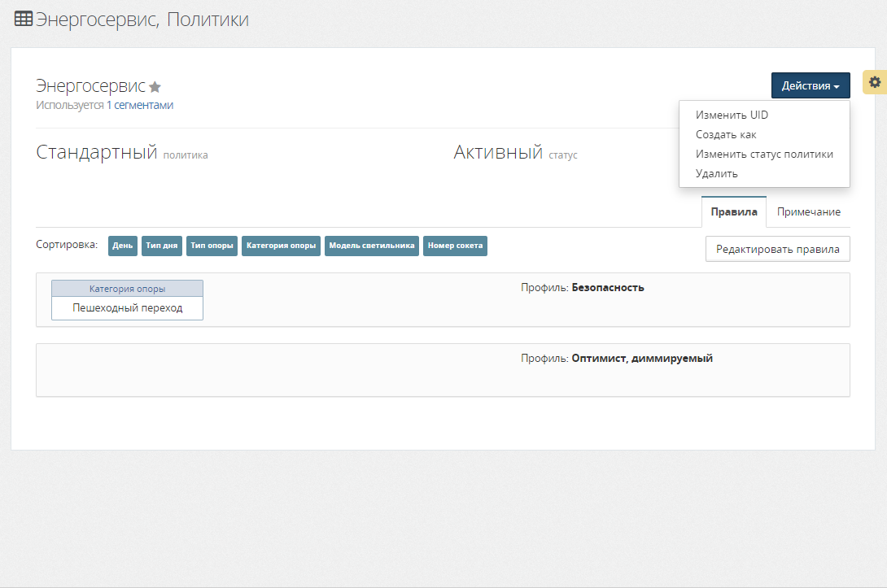Select Удалить from actions menu
Screen dimensions: 887x588
716,173
